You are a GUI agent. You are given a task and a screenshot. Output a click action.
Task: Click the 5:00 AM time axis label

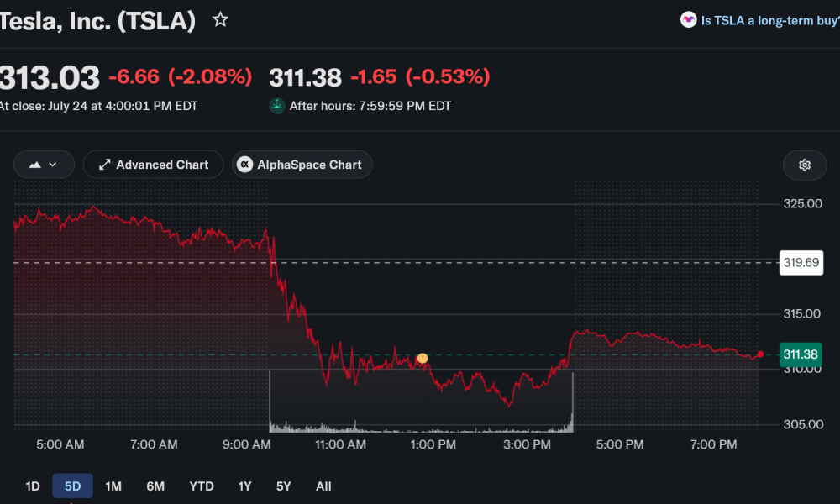pyautogui.click(x=60, y=444)
